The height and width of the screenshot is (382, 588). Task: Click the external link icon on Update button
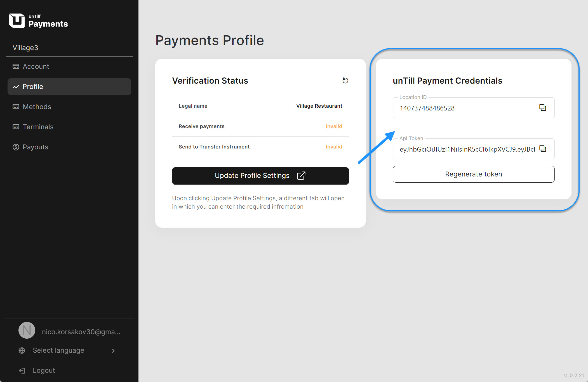tap(301, 176)
